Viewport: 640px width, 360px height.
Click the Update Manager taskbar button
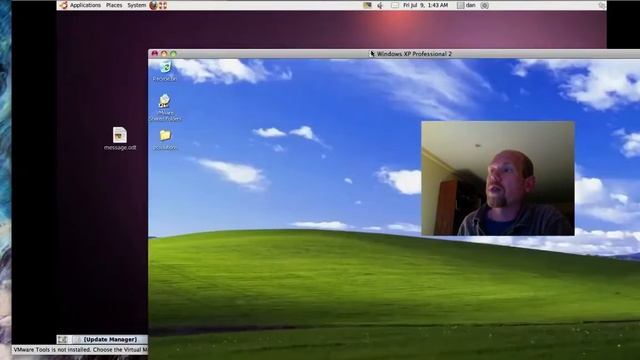point(110,339)
